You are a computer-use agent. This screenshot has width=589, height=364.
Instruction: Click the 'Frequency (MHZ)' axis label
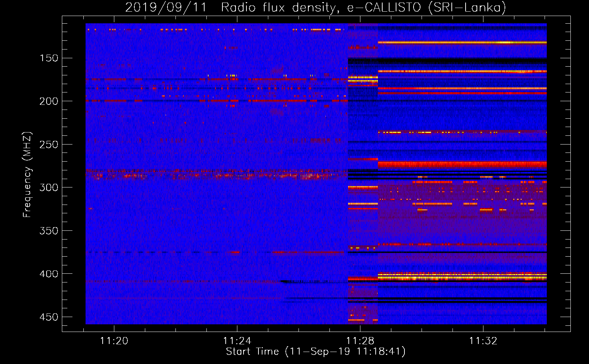(x=27, y=174)
